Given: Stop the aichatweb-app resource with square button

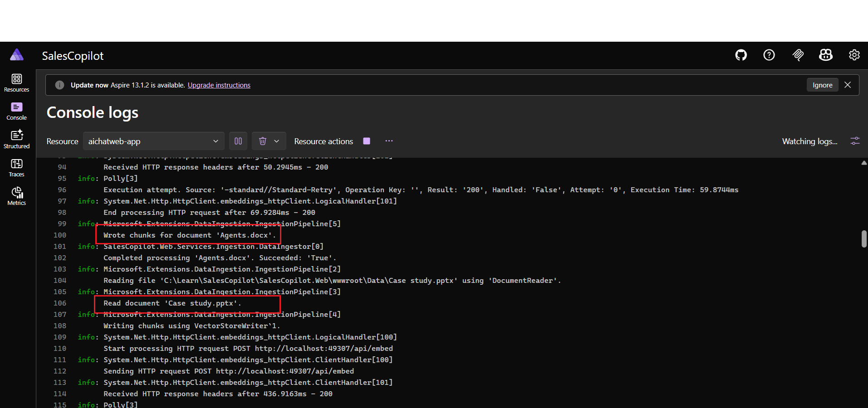Looking at the screenshot, I should coord(366,141).
